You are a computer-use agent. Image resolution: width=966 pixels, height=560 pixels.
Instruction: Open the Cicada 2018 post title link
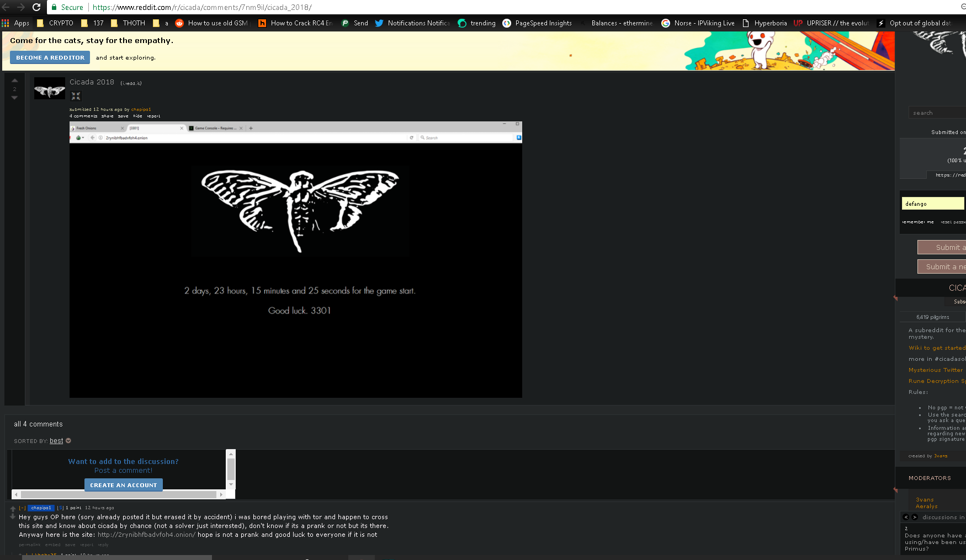pyautogui.click(x=92, y=82)
